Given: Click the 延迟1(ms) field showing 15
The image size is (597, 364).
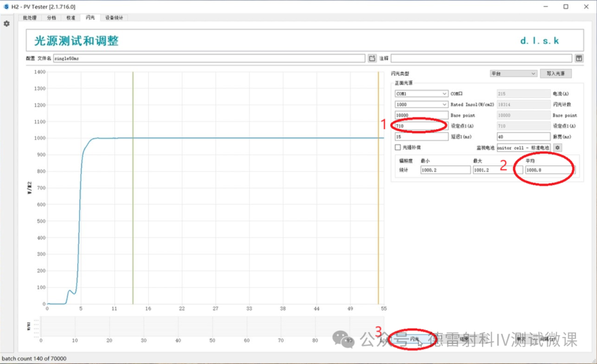Looking at the screenshot, I should (x=421, y=136).
